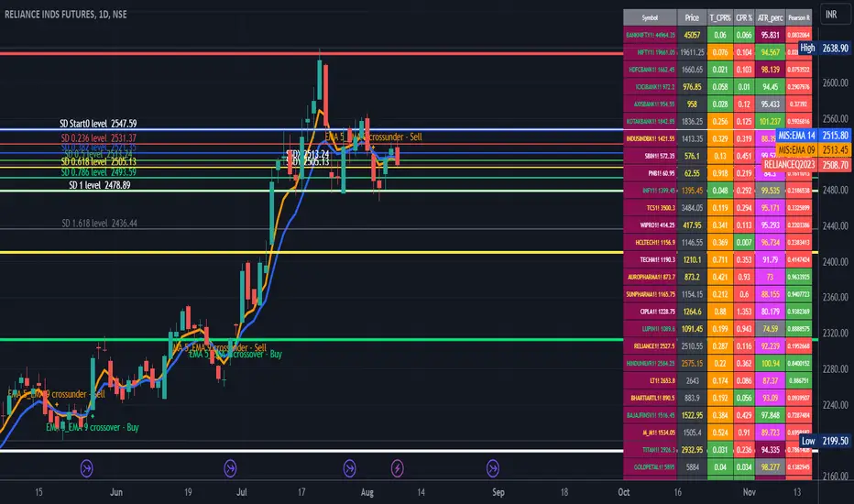Viewport: 854px width, 504px height.
Task: Click the ATR_perc column header
Action: 770,17
